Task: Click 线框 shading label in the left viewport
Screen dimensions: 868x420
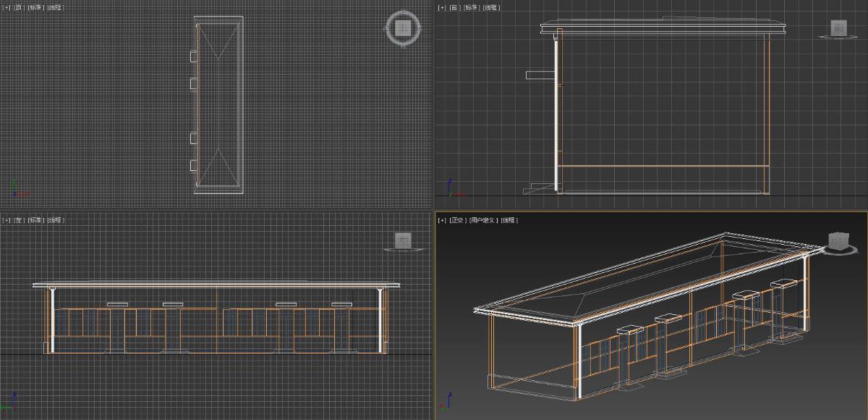Action: pos(56,220)
